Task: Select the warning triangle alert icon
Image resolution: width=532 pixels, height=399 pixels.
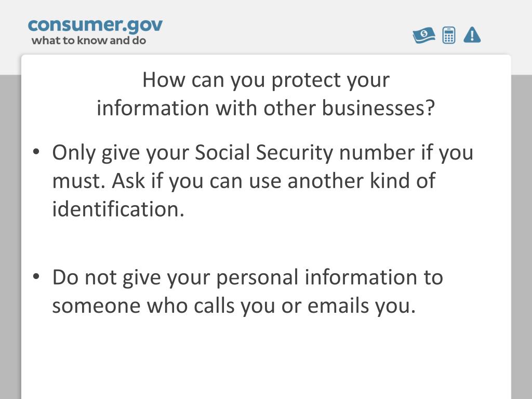Action: click(x=472, y=35)
